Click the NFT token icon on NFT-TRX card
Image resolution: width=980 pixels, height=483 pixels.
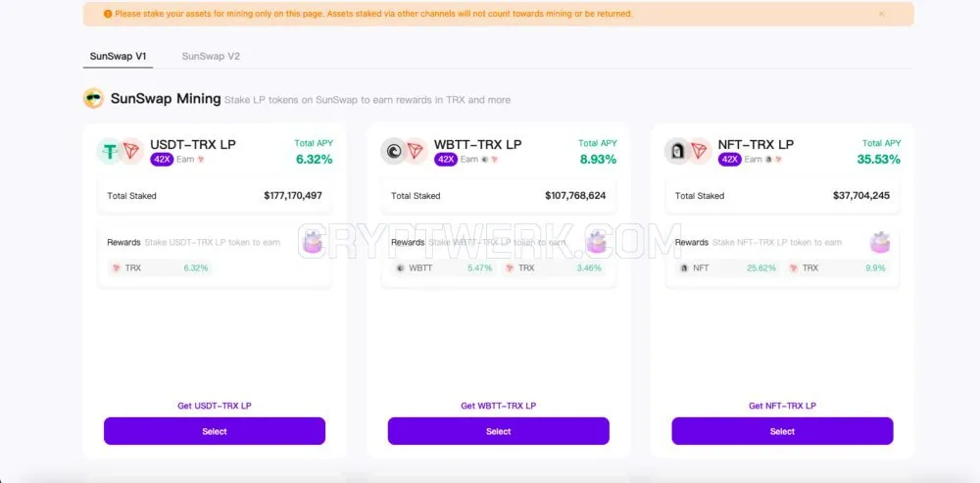tap(677, 151)
